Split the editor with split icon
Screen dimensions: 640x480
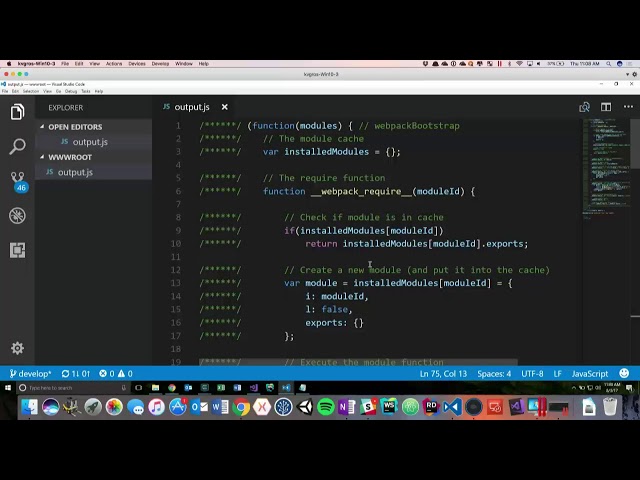click(606, 107)
